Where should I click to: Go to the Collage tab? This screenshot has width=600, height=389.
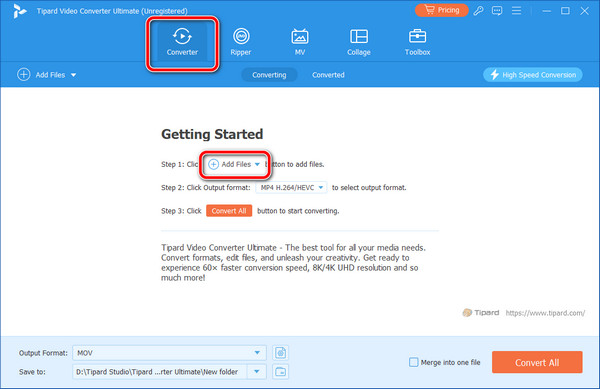click(359, 42)
